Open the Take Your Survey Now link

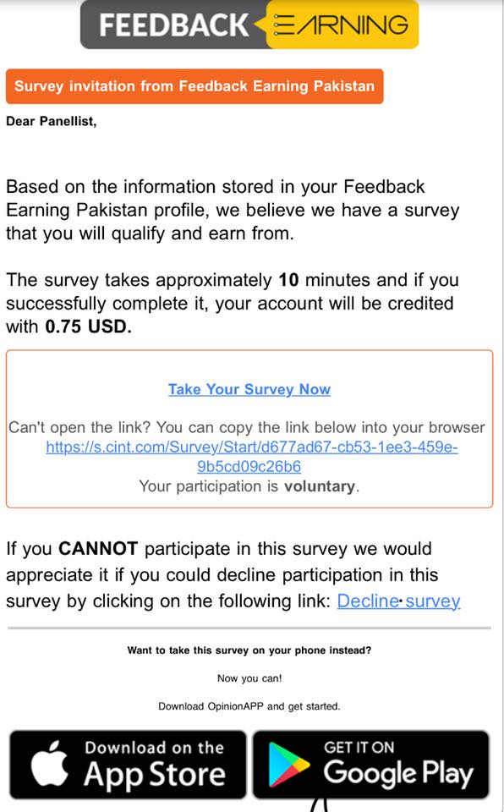point(249,389)
